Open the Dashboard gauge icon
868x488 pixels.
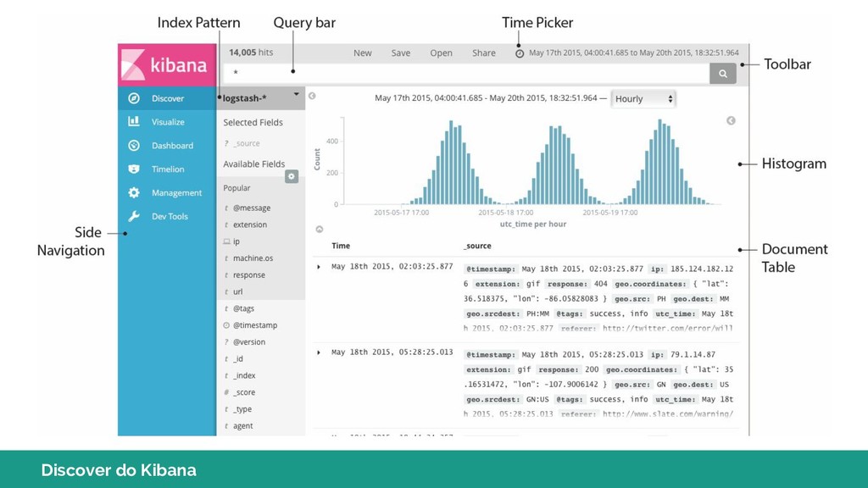[x=134, y=146]
